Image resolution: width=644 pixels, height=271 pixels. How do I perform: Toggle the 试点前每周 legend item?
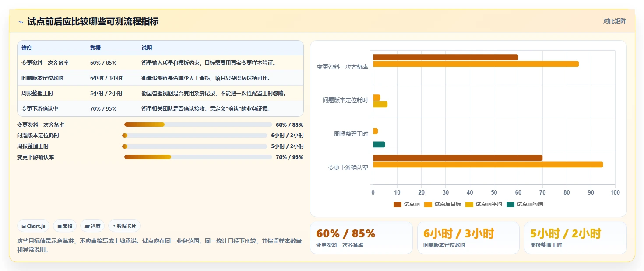coord(525,204)
